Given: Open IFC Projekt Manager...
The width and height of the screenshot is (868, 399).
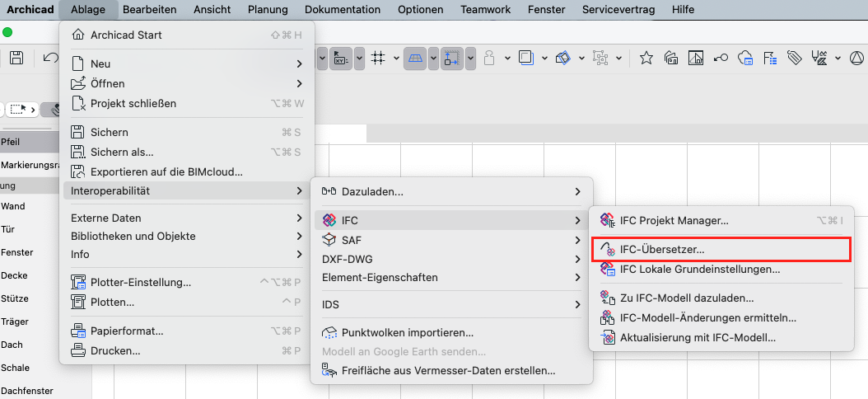Looking at the screenshot, I should tap(721, 221).
